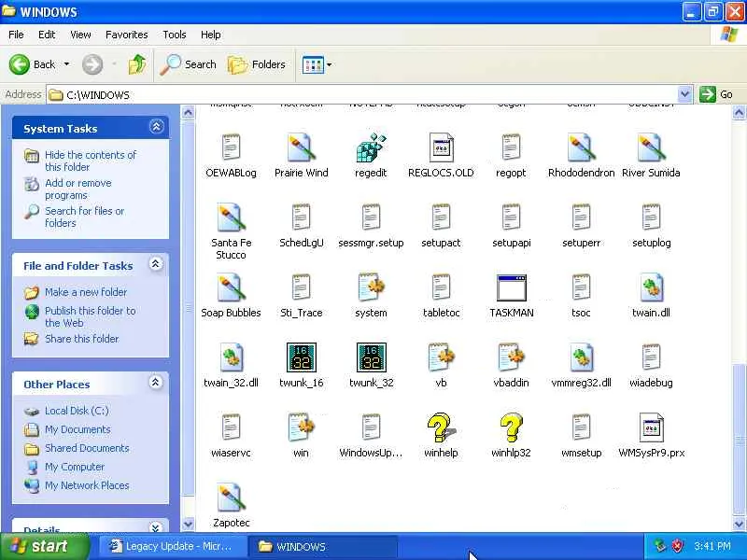Select the vb configuration file icon

[441, 357]
